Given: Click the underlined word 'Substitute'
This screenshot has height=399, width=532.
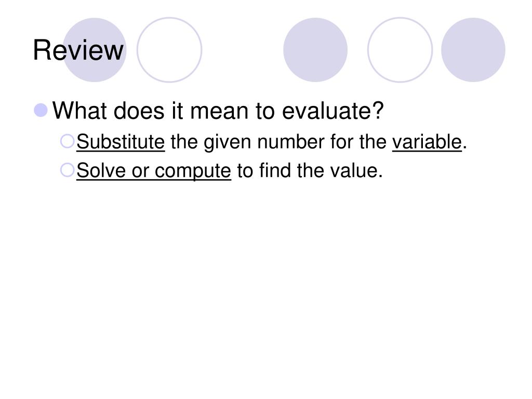Looking at the screenshot, I should (x=121, y=141).
